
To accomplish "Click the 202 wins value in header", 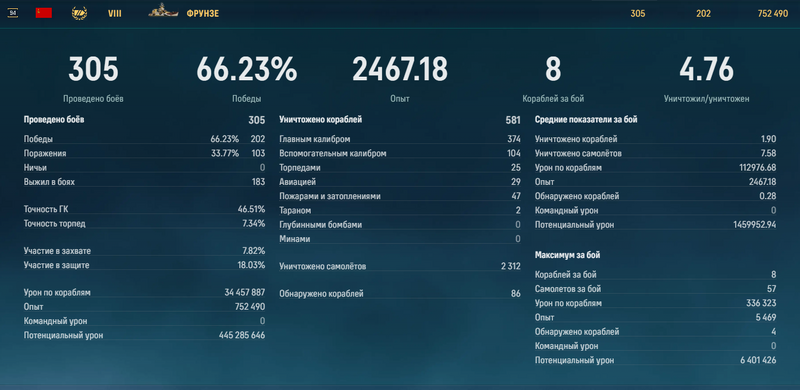I will (x=703, y=14).
